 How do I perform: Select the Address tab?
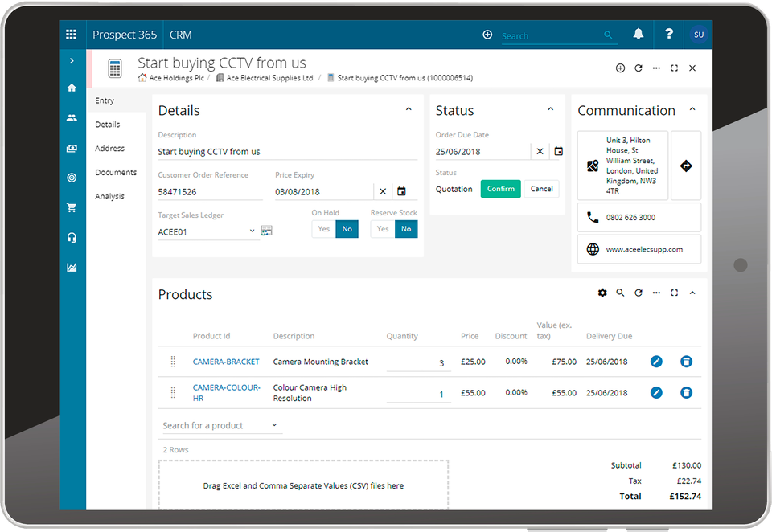pyautogui.click(x=116, y=148)
